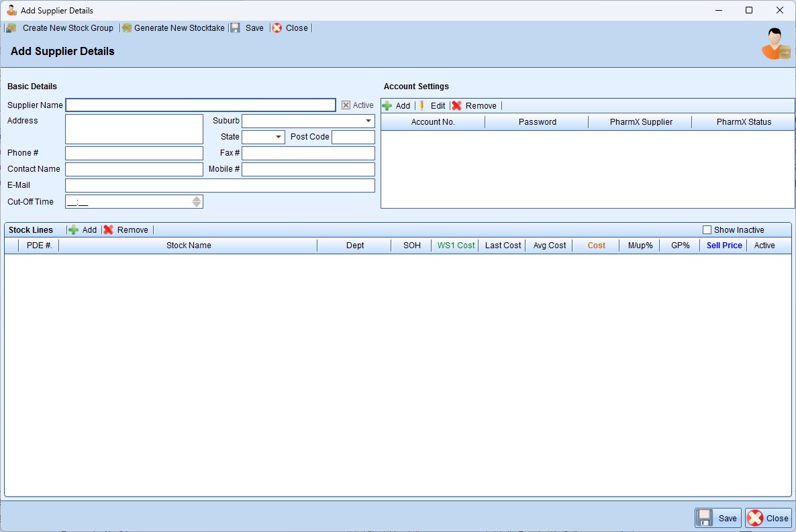
Task: Click the Save button at bottom right
Action: coord(717,518)
